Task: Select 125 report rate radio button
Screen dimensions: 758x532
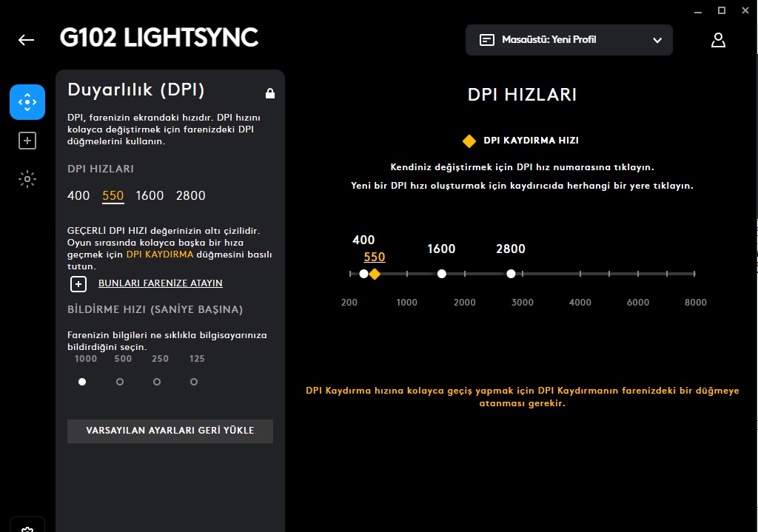Action: 194,382
